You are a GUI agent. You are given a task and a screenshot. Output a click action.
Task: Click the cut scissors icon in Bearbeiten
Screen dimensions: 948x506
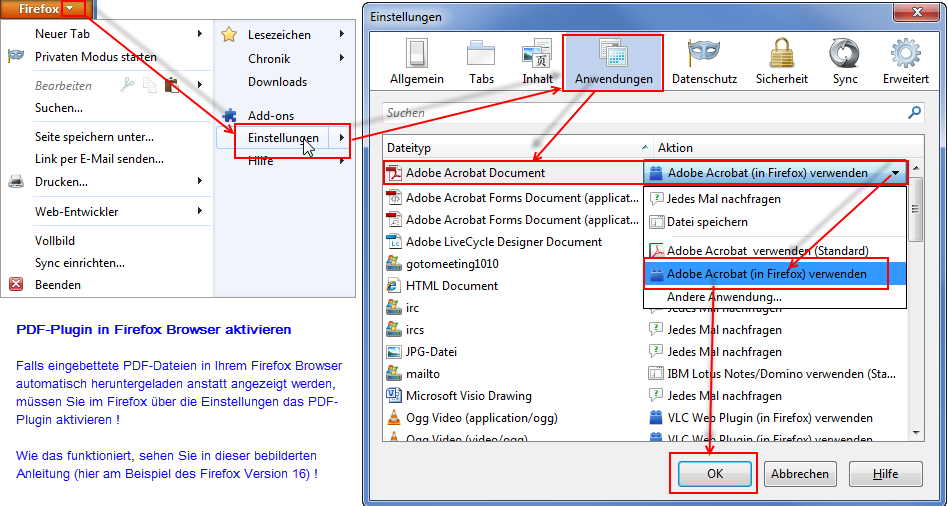pyautogui.click(x=127, y=85)
